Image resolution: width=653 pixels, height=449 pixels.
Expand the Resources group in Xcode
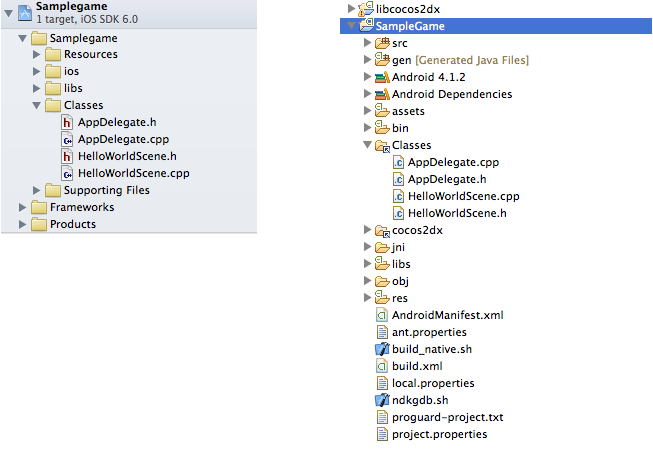[37, 55]
